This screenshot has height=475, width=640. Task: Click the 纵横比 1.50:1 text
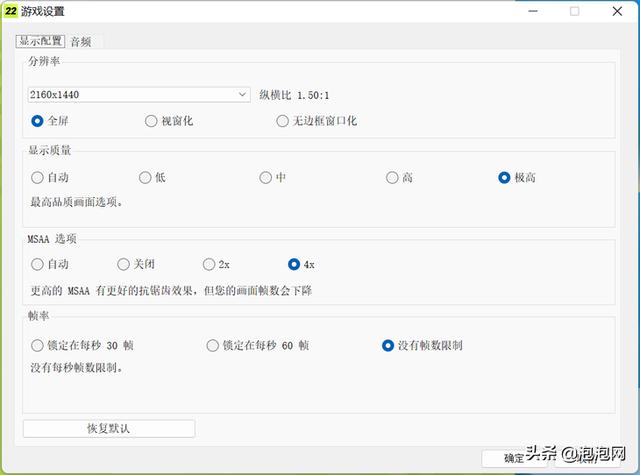coord(294,95)
